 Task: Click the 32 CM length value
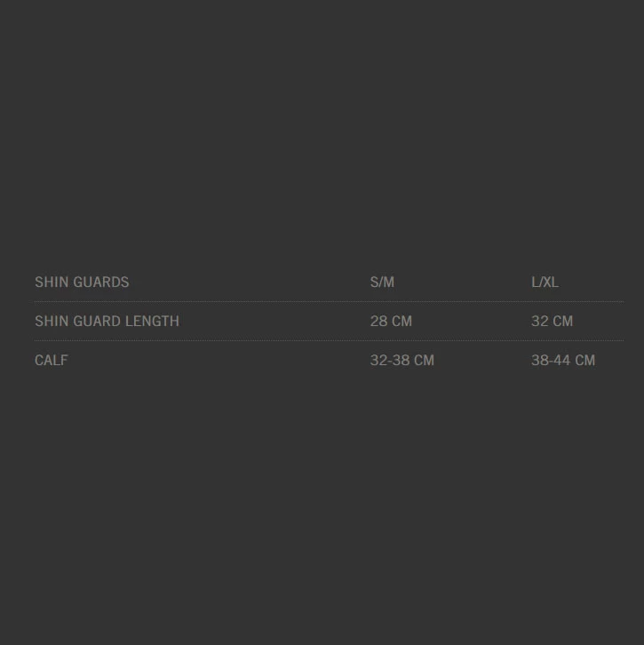[552, 322]
